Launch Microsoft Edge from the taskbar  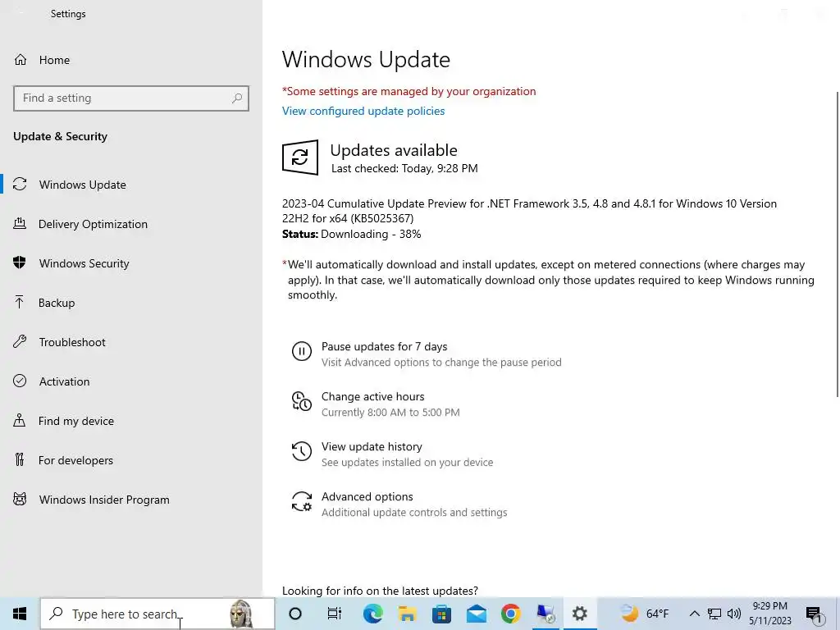coord(373,614)
